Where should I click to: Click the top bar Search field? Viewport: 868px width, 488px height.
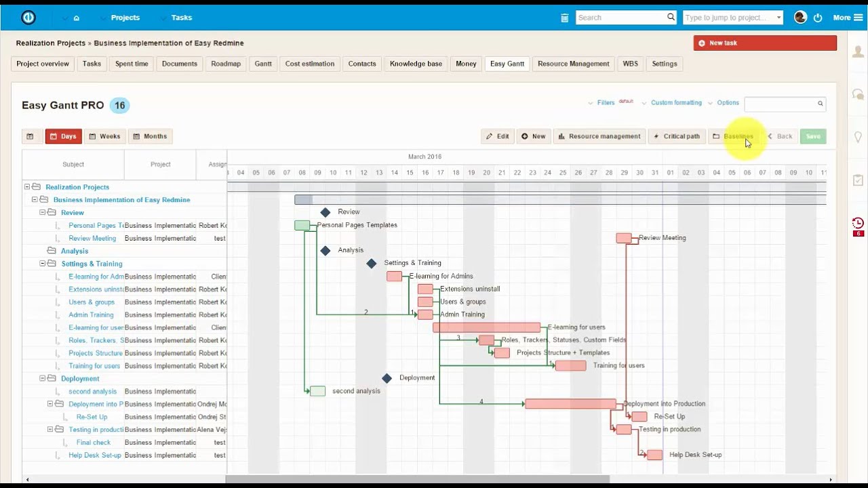pyautogui.click(x=620, y=18)
